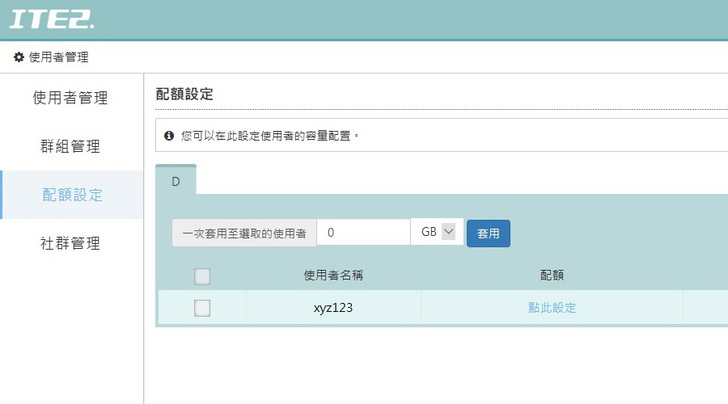The image size is (728, 404).
Task: Click the 點此設定 link for xyz123
Action: pyautogui.click(x=552, y=307)
